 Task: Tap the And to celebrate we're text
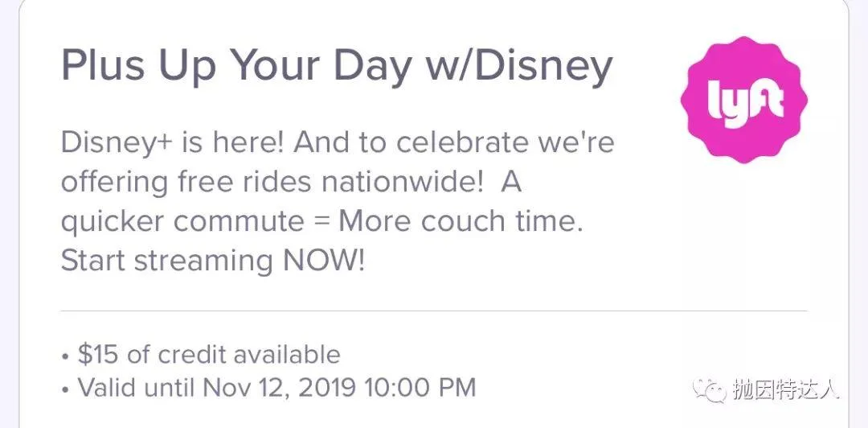(x=454, y=143)
